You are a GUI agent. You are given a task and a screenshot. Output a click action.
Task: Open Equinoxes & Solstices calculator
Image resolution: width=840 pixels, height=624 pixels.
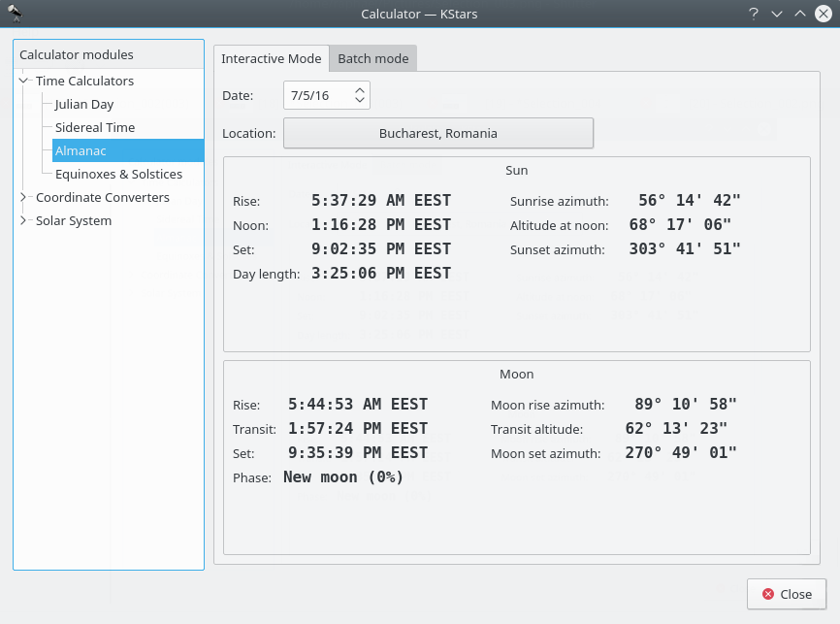click(118, 175)
